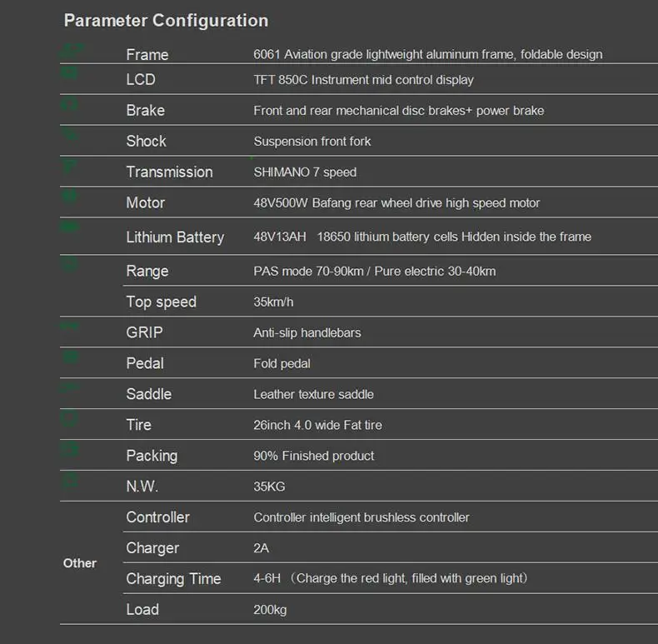Click the green icon beside N.W.
The image size is (658, 644).
(x=70, y=481)
